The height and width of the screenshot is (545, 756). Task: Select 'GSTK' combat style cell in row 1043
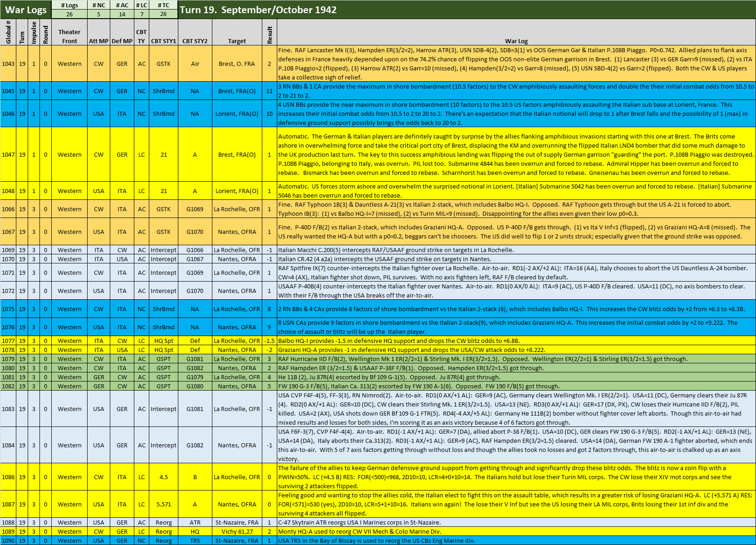[x=163, y=64]
